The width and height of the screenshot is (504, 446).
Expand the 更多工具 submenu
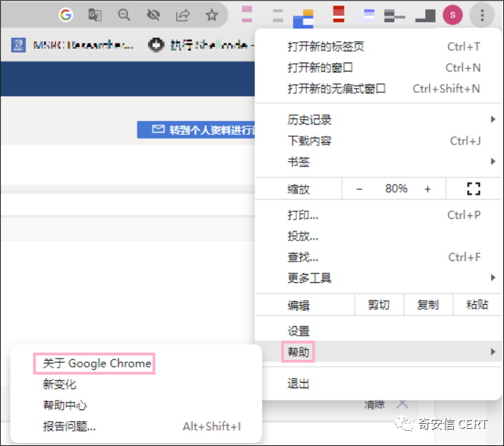377,277
